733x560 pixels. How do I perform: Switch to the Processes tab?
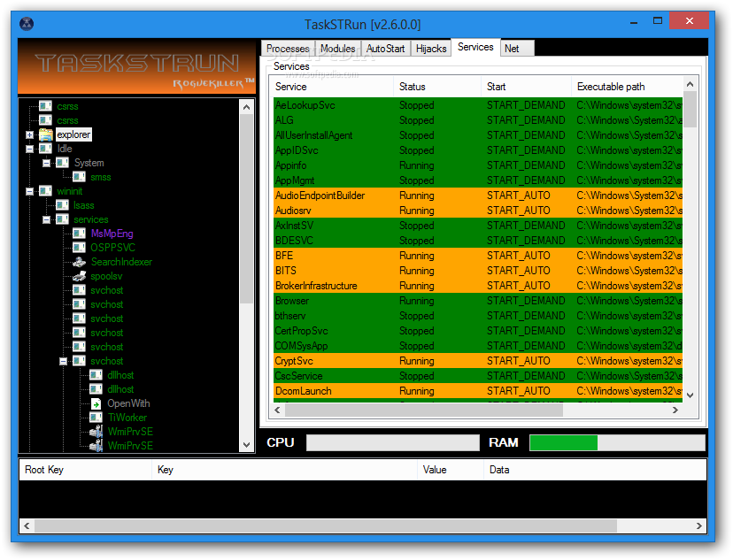click(288, 49)
